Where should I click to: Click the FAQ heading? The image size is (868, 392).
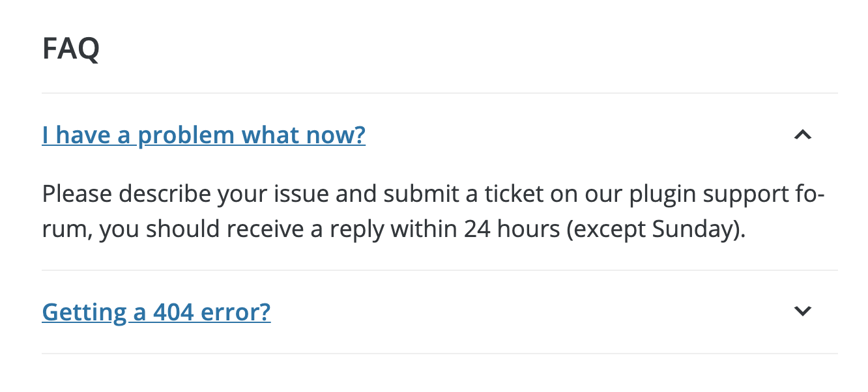[70, 49]
